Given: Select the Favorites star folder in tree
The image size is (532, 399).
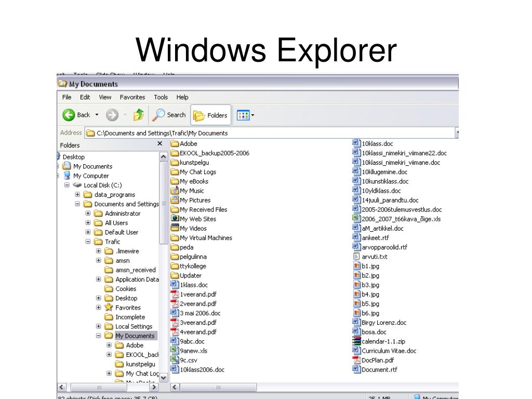Looking at the screenshot, I should (123, 308).
